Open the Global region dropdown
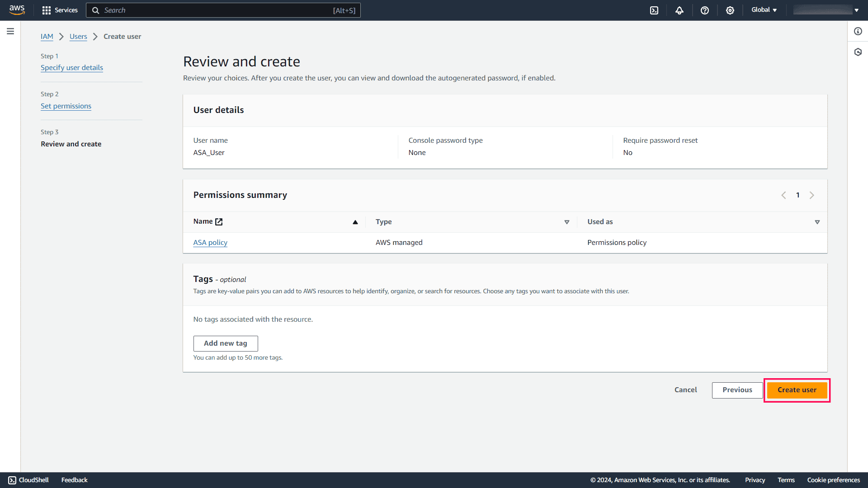Screen dimensions: 868x488 point(764,9)
